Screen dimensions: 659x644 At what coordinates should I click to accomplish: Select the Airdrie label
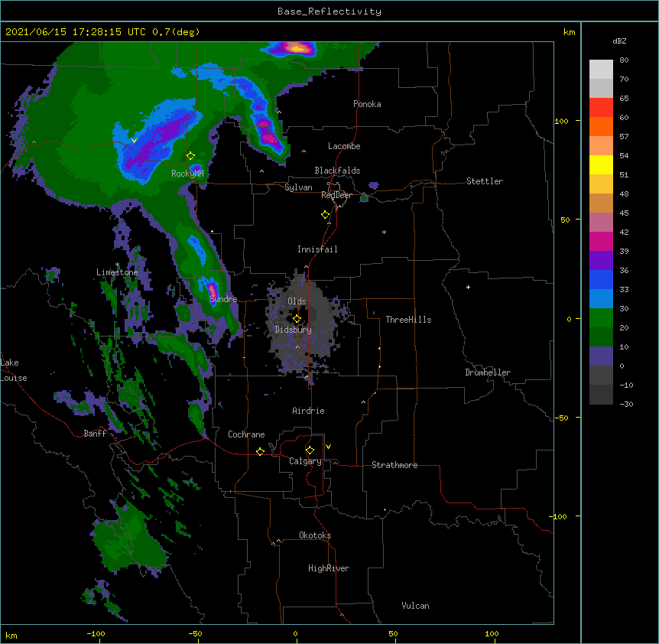(308, 411)
